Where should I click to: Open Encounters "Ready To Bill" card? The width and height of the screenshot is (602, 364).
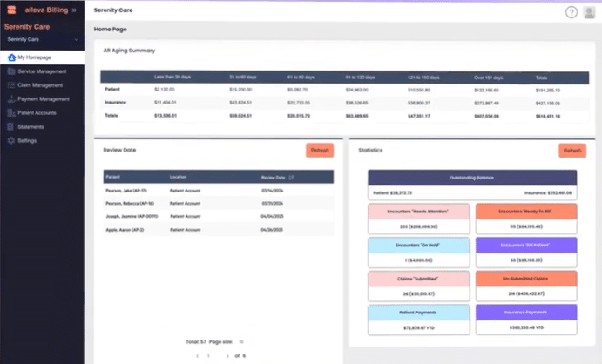(x=526, y=219)
